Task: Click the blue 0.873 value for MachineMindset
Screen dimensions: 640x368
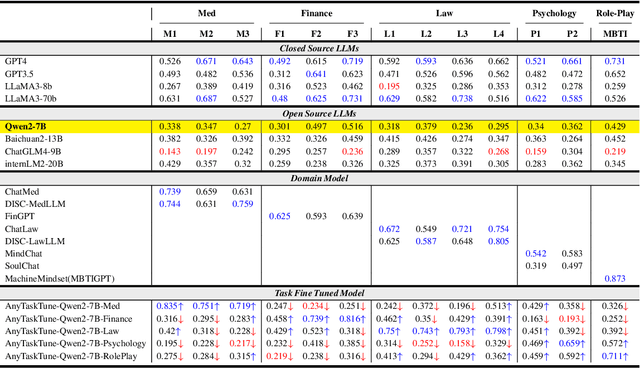Action: point(615,279)
